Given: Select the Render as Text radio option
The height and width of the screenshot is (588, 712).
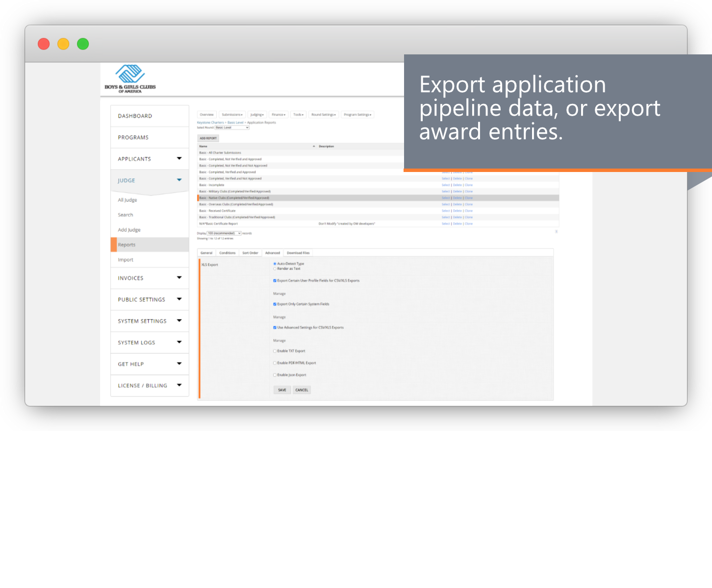Looking at the screenshot, I should tap(275, 269).
